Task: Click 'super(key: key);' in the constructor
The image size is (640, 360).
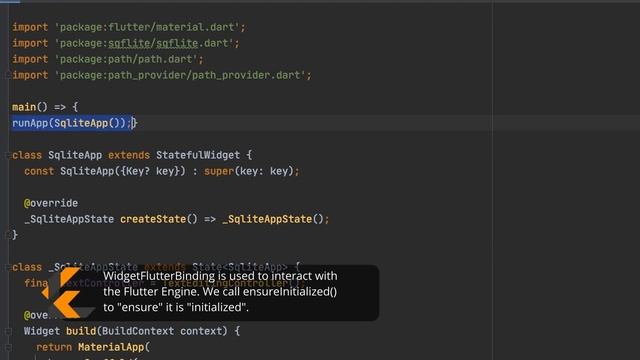Action: (x=252, y=171)
